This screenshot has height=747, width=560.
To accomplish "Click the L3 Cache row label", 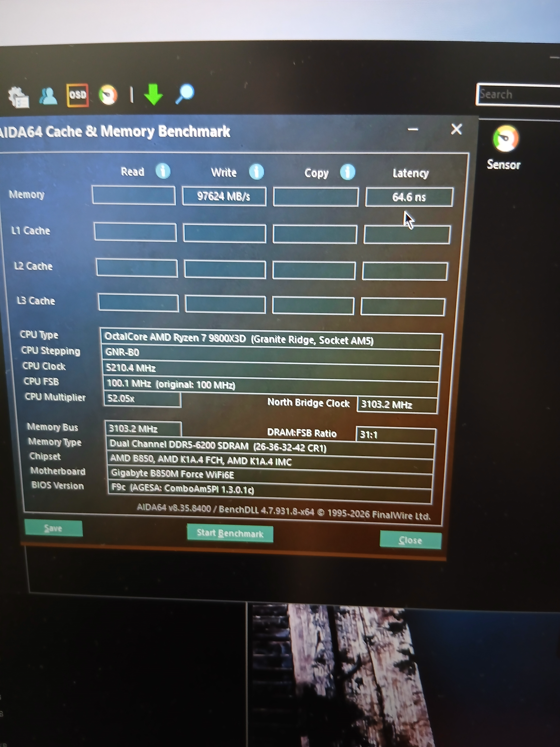I will click(36, 301).
